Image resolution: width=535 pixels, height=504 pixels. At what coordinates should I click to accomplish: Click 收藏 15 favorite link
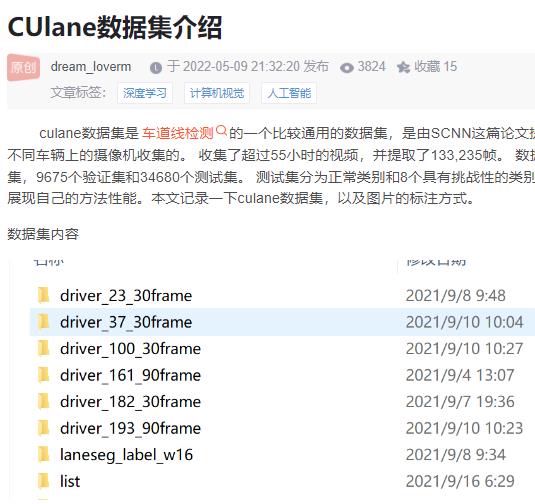(x=435, y=67)
